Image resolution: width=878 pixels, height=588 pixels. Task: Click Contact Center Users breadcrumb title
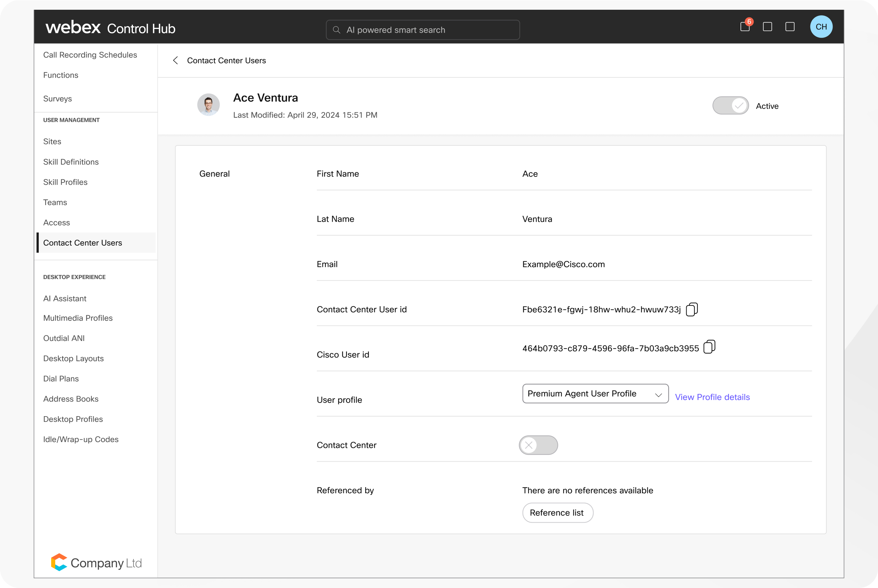226,60
